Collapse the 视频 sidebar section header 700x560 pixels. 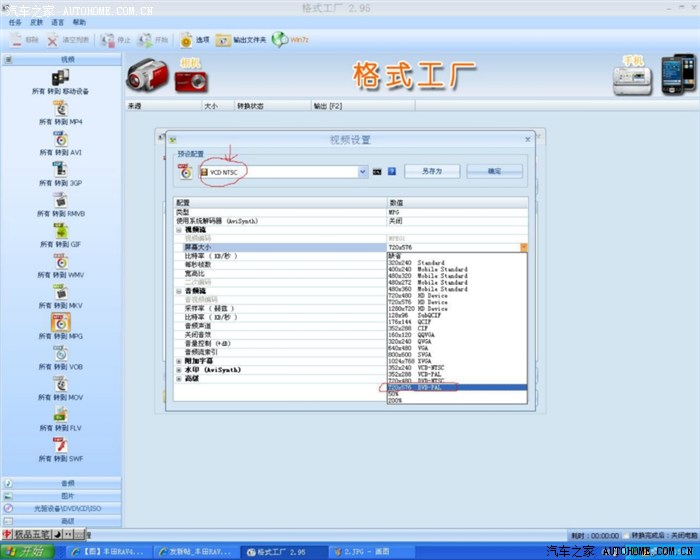point(62,59)
